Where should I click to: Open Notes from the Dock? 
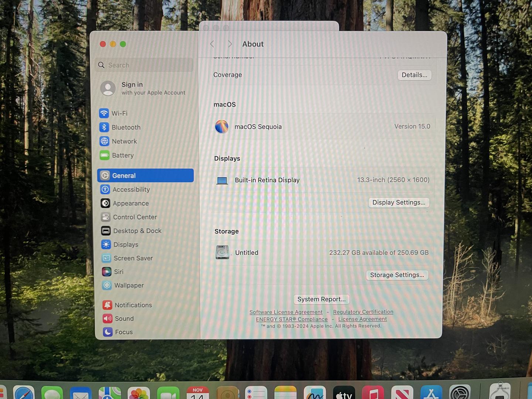pyautogui.click(x=285, y=393)
